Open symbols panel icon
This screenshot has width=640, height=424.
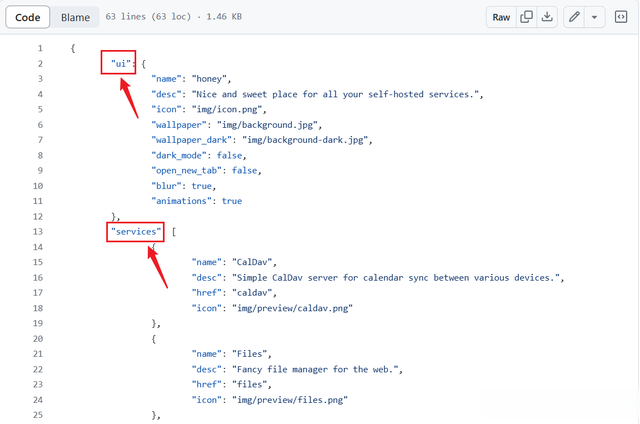(621, 17)
